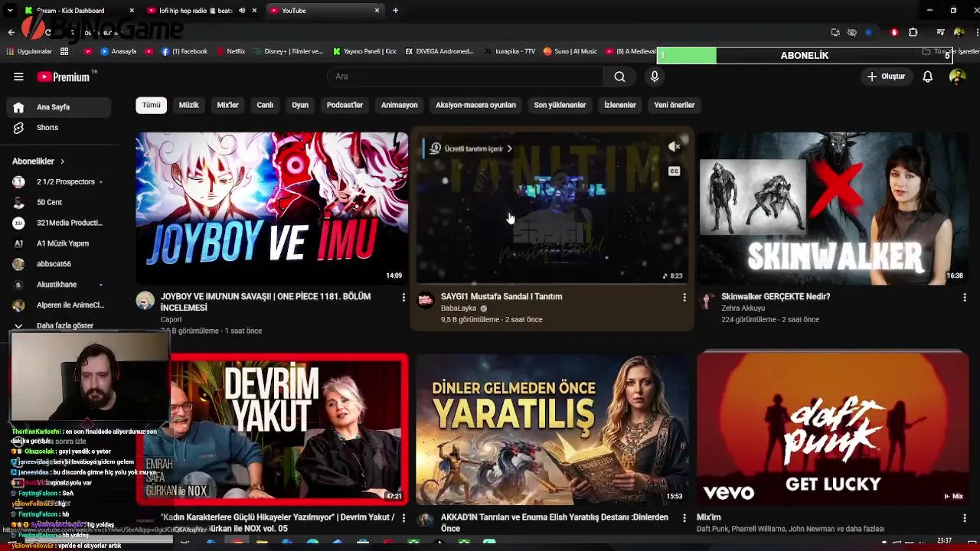Open more options for Skinwalker video
Image resolution: width=980 pixels, height=551 pixels.
[x=965, y=297]
